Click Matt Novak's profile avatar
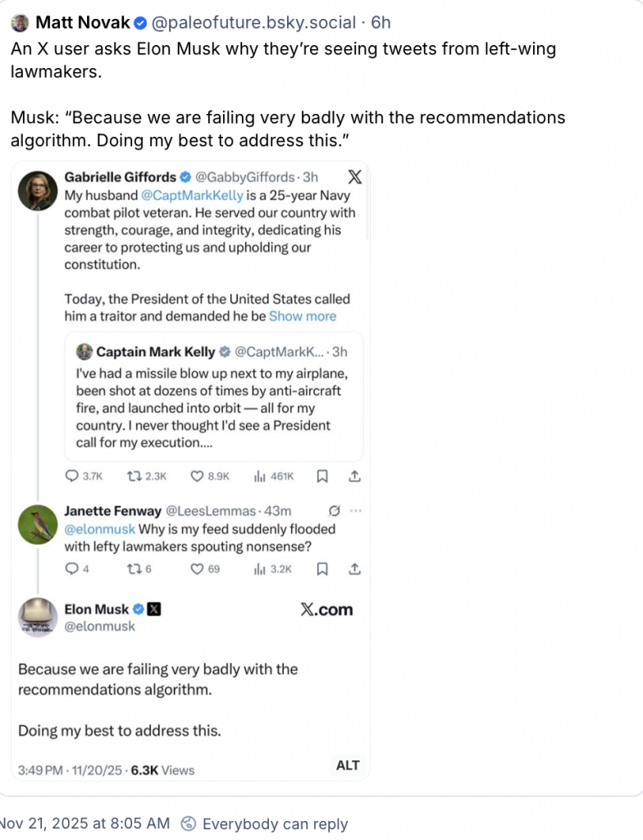Image resolution: width=643 pixels, height=840 pixels. pyautogui.click(x=20, y=22)
